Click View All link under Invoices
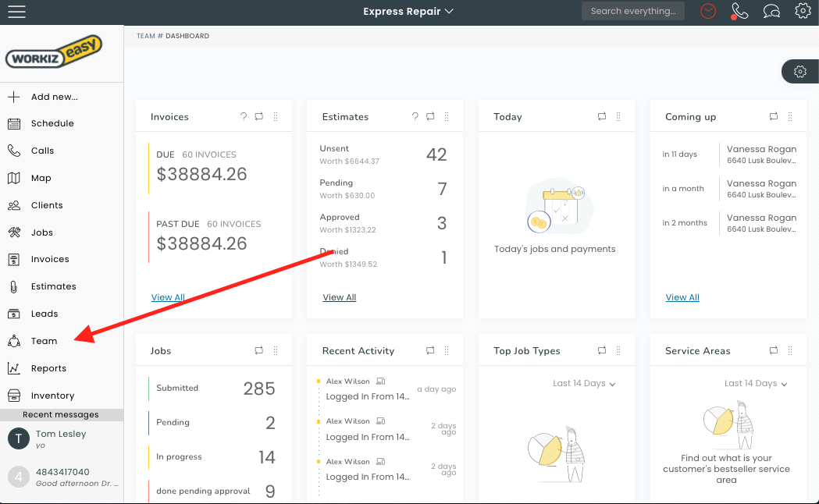 click(168, 297)
